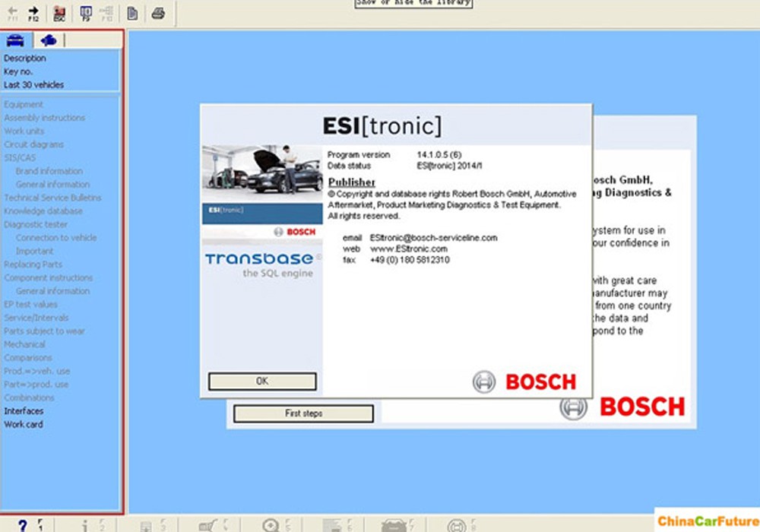Select Technical Service Bulletins entry
Image resolution: width=760 pixels, height=532 pixels.
pos(52,198)
